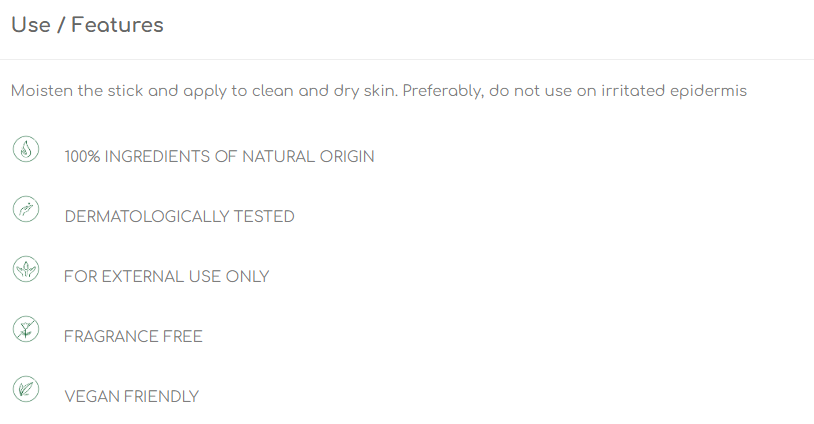814x424 pixels.
Task: Click the word epidermis ending the instructions
Action: click(708, 92)
